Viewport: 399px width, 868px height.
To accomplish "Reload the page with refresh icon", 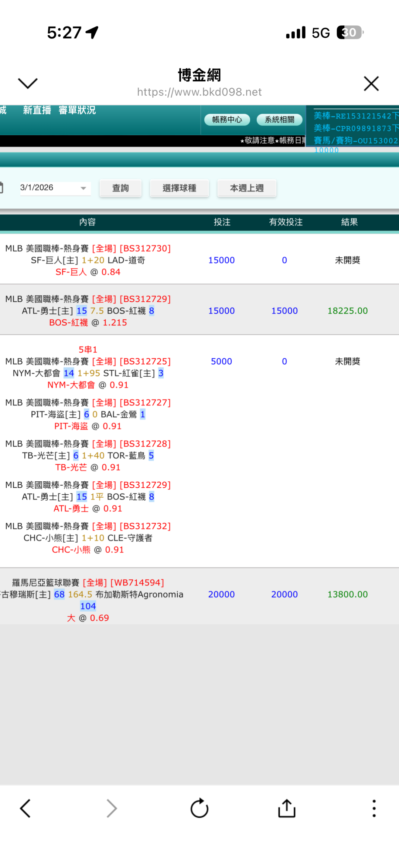I will (199, 808).
